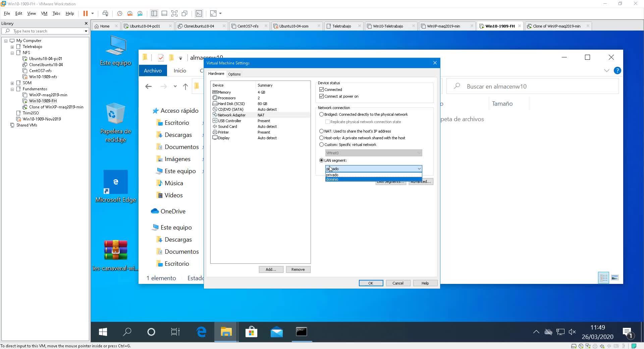The height and width of the screenshot is (349, 644).
Task: Uncheck the Connected checkbox
Action: point(322,90)
